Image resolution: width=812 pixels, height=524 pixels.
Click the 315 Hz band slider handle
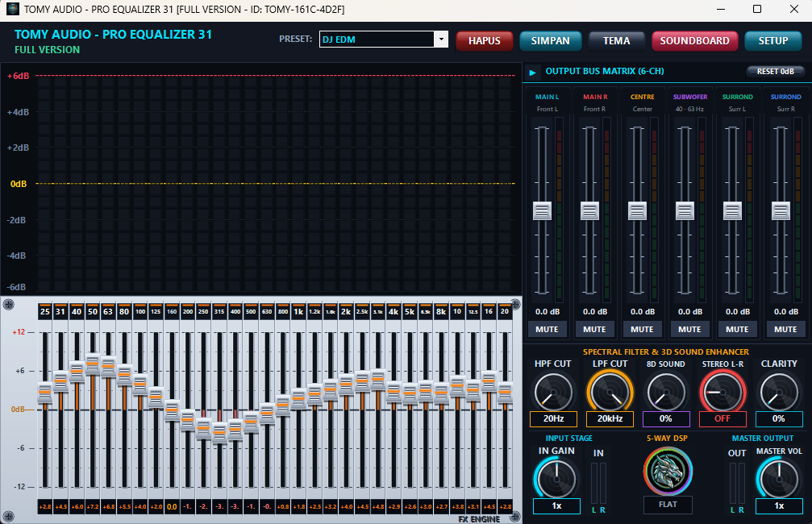tap(219, 432)
